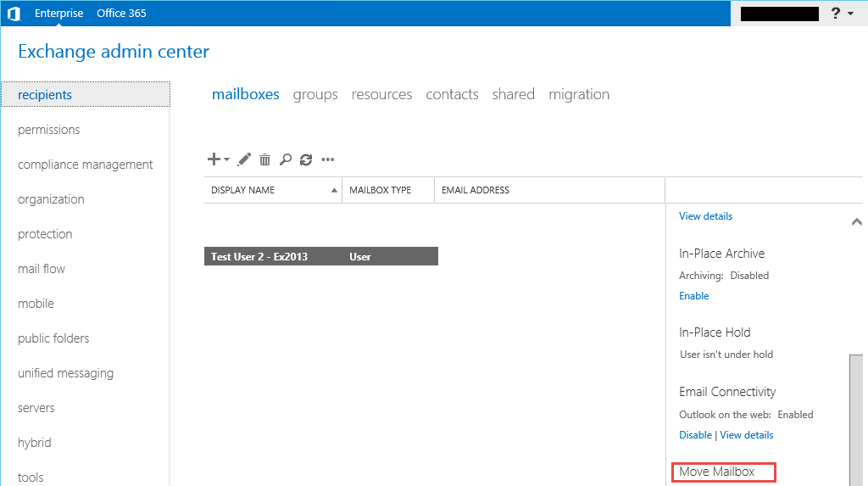Open the servers section

pos(36,409)
